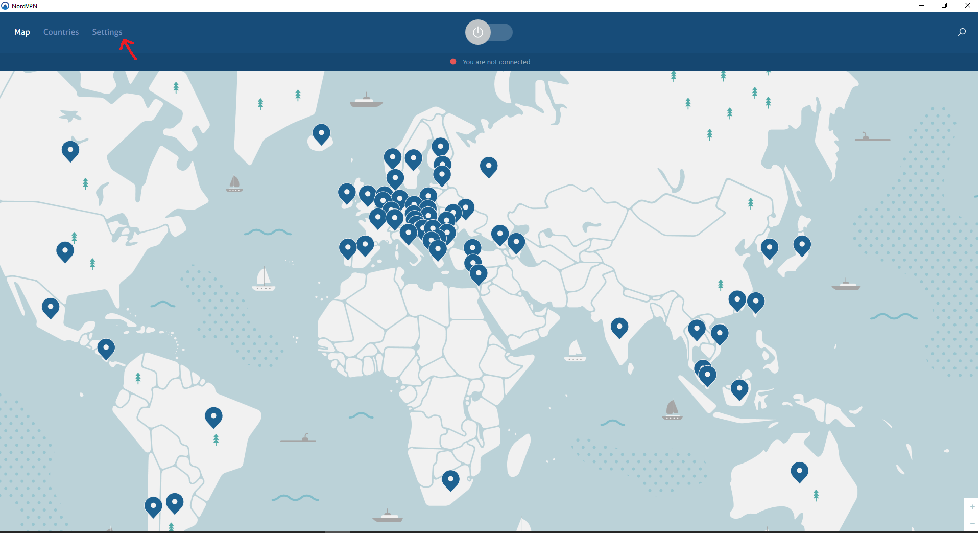Image resolution: width=980 pixels, height=533 pixels.
Task: Select the Vietnam server pin
Action: point(720,335)
